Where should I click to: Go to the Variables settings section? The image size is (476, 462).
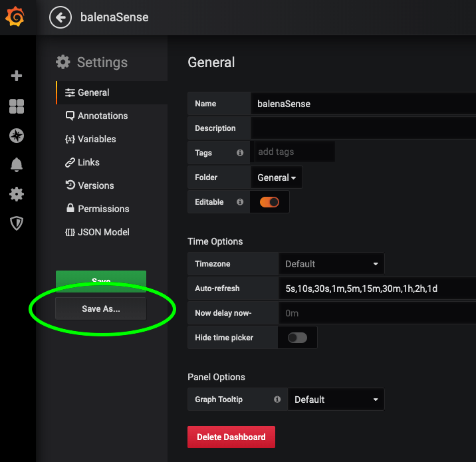pos(96,139)
